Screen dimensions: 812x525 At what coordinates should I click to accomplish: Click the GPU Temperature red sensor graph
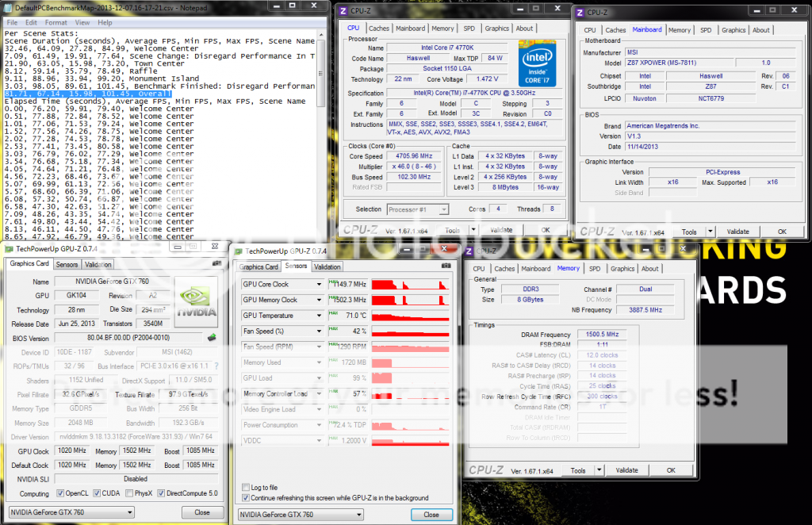point(412,316)
